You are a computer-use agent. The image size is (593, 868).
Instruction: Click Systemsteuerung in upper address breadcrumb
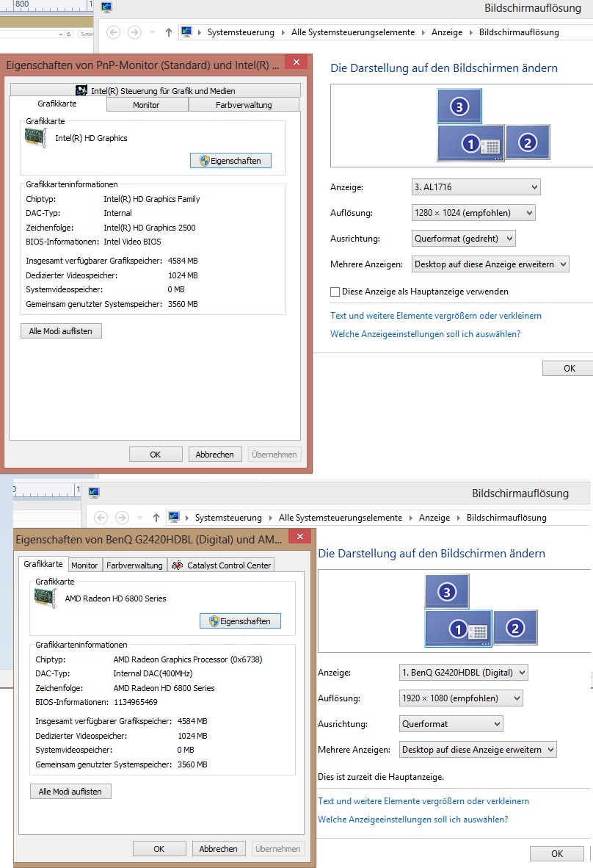[x=241, y=32]
